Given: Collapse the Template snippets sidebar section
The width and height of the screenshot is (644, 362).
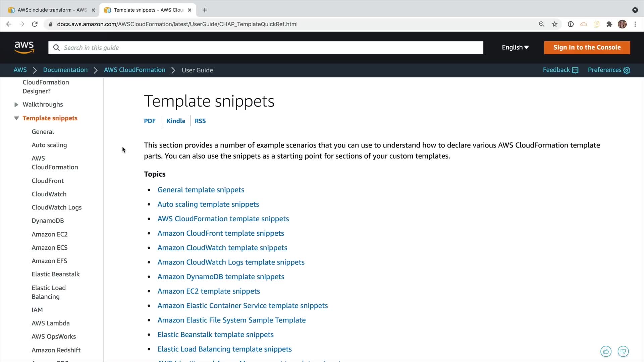Looking at the screenshot, I should (16, 118).
